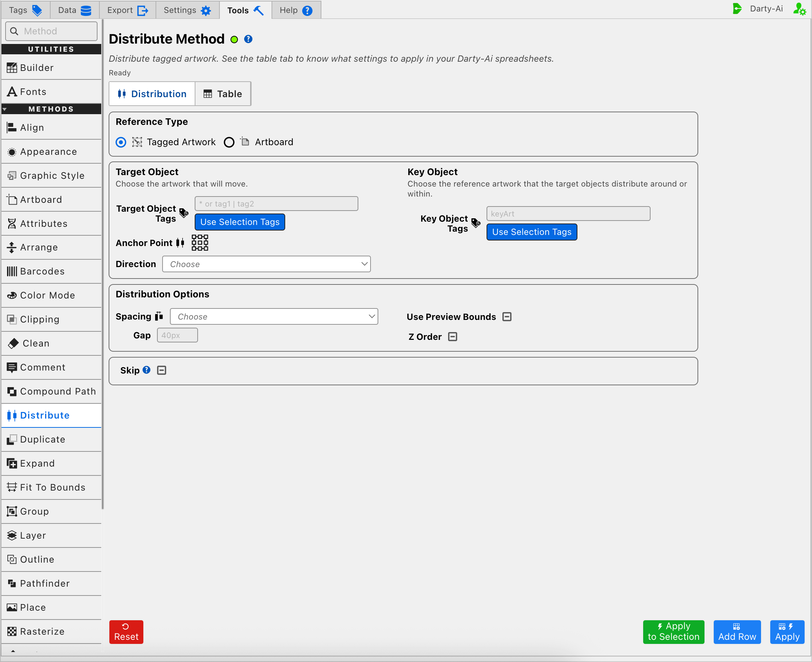
Task: Select the Artboard method in sidebar
Action: (51, 199)
